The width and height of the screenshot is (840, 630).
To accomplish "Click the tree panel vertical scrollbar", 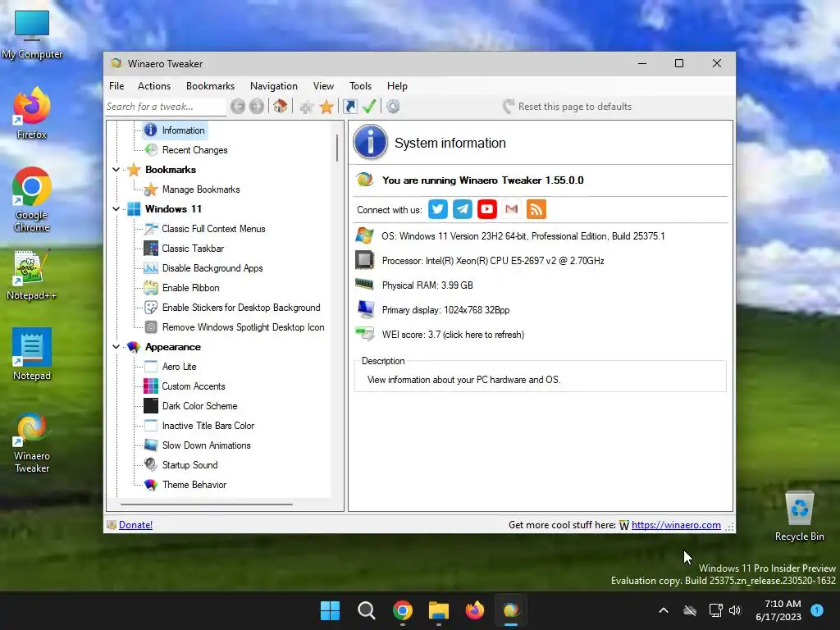I will [x=337, y=148].
